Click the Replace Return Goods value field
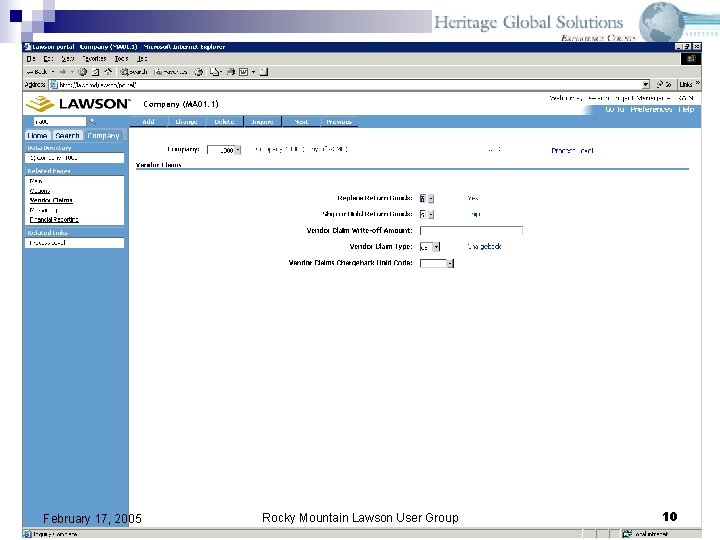Image resolution: width=720 pixels, height=540 pixels. pyautogui.click(x=423, y=199)
